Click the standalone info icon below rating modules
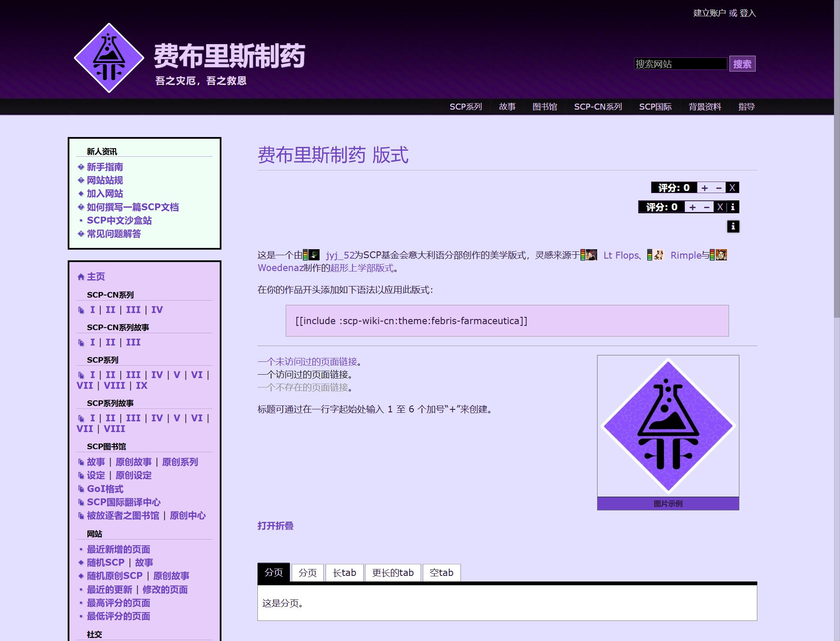Screen dimensions: 840x641 tap(733, 227)
